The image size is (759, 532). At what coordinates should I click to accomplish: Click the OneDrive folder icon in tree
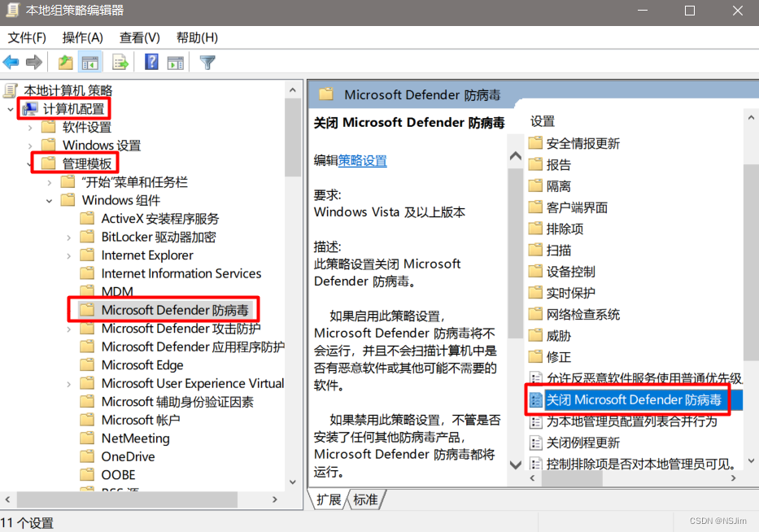tap(87, 456)
